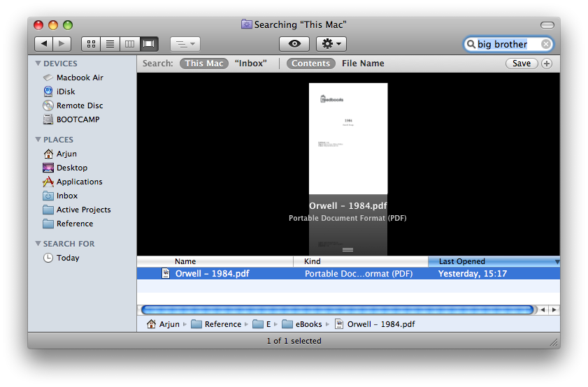
Task: Click the Cover Flow scroll right arrow
Action: coord(554,310)
